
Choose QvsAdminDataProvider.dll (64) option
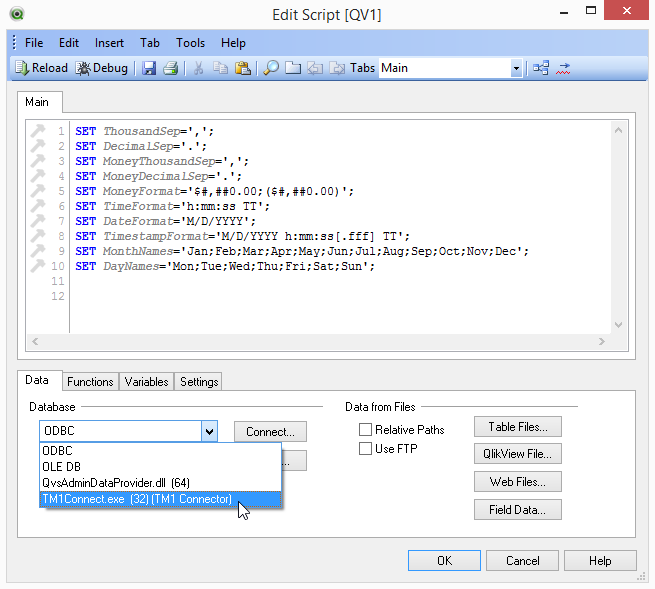click(160, 483)
